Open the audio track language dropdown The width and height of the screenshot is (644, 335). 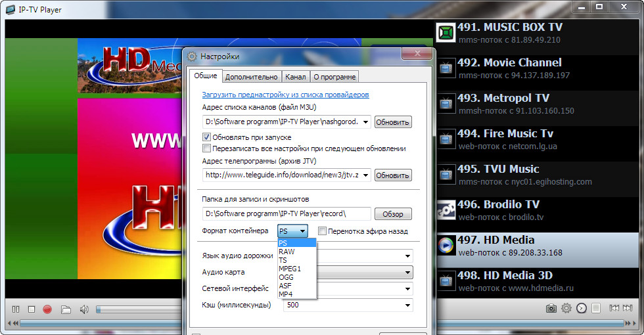(407, 256)
